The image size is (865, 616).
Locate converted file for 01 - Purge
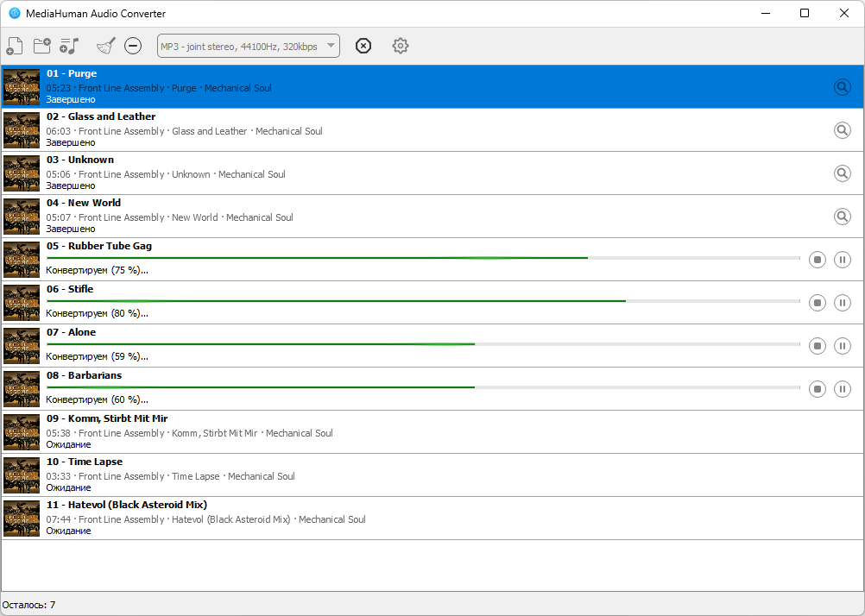point(843,87)
